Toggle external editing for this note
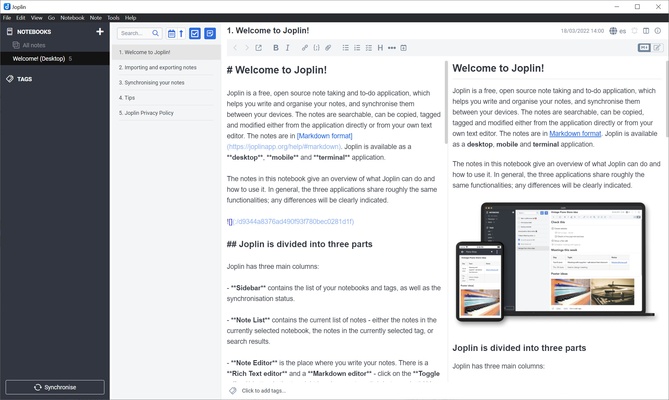This screenshot has height=400, width=669. (259, 48)
